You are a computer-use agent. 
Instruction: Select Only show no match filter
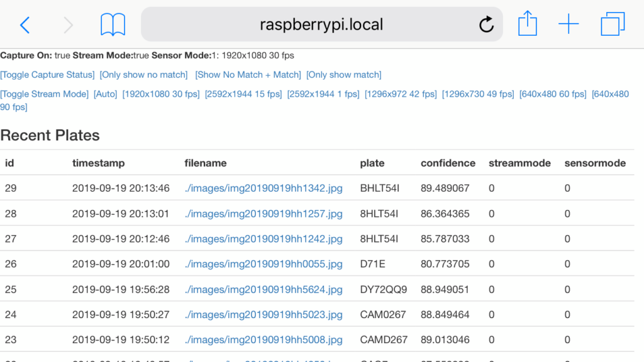click(x=144, y=75)
